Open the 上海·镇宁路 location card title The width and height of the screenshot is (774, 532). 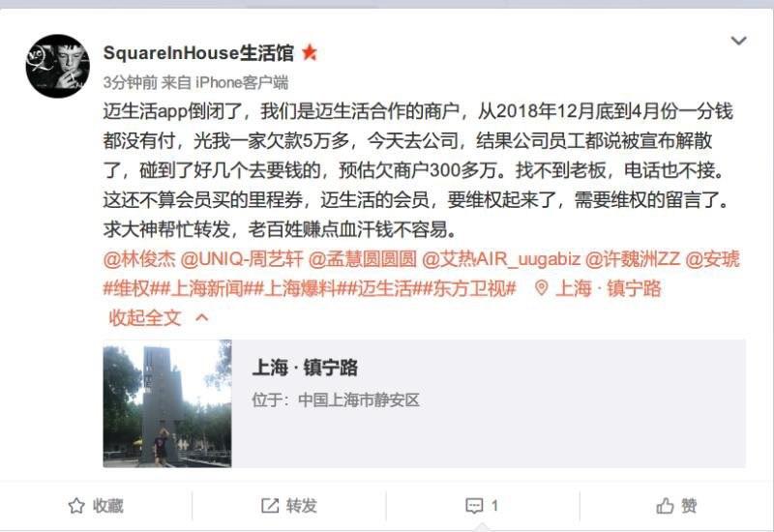pyautogui.click(x=305, y=368)
